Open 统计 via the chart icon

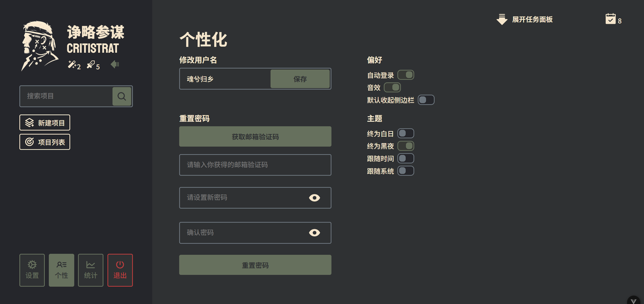90,270
